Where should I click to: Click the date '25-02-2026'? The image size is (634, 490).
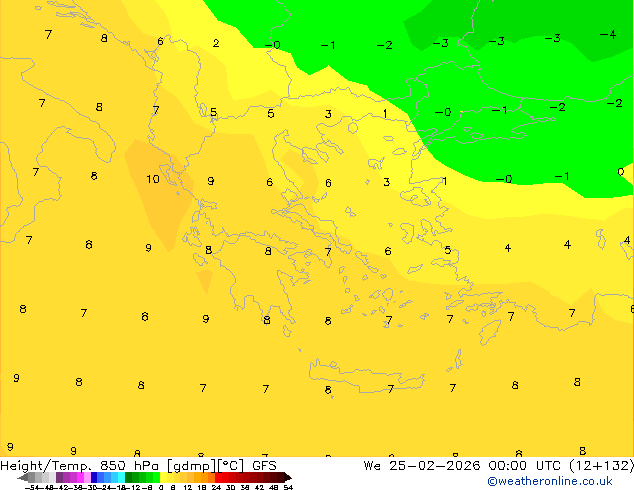click(x=435, y=466)
